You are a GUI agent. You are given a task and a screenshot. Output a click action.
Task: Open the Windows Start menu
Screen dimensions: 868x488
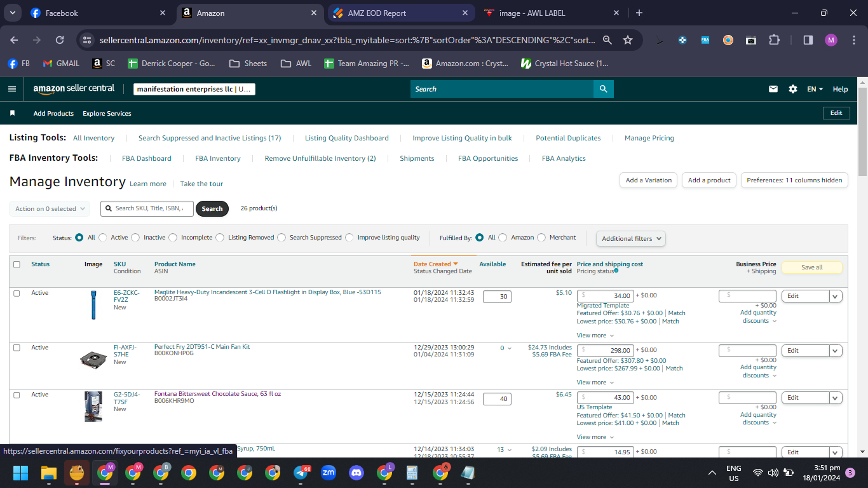coord(21,473)
